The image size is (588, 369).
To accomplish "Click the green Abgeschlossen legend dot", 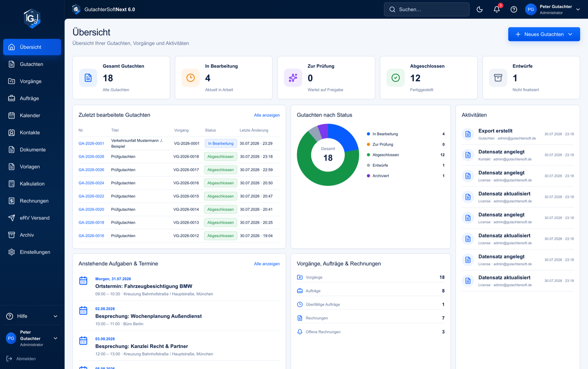I will point(368,155).
